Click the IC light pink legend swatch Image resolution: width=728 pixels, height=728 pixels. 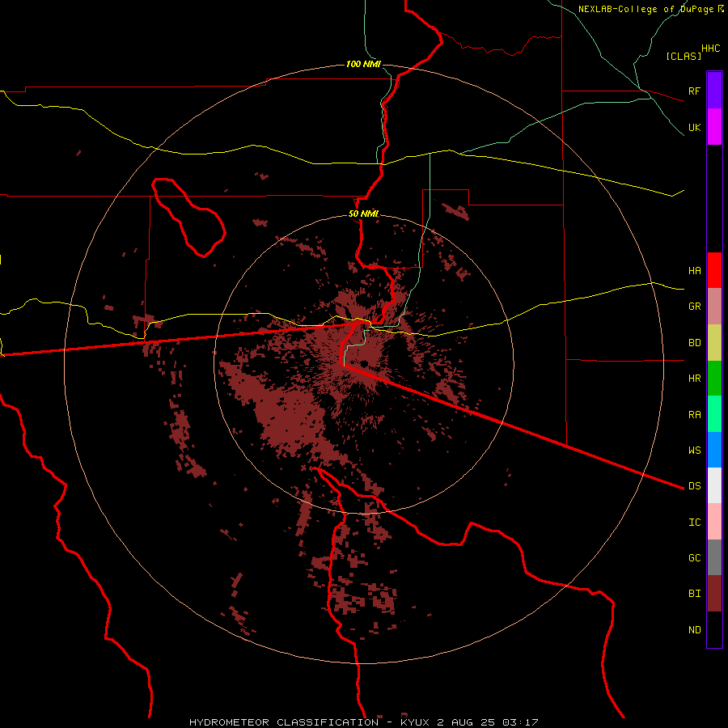click(714, 522)
